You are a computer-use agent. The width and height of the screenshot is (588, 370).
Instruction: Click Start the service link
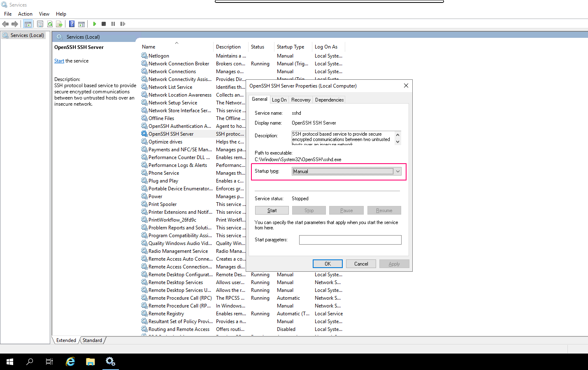(x=59, y=61)
